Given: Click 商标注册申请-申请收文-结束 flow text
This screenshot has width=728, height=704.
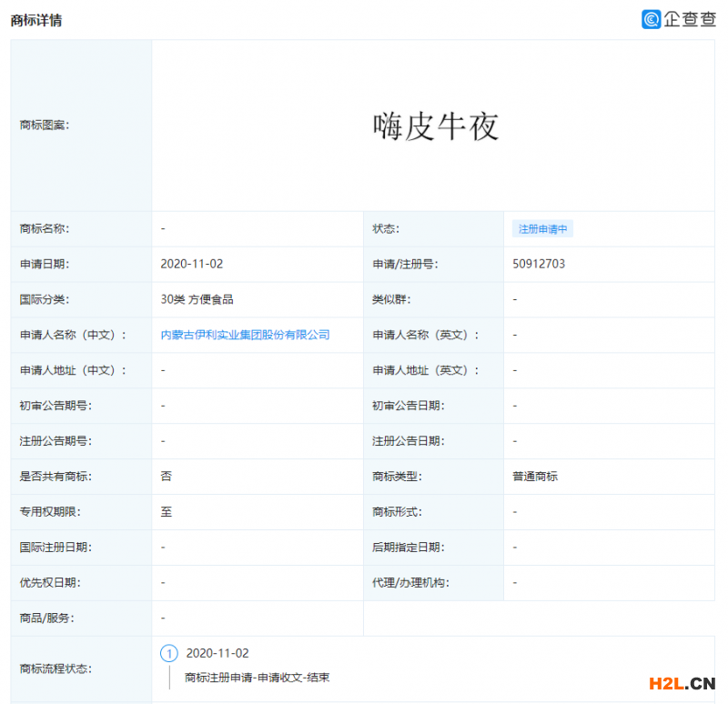Looking at the screenshot, I should 256,677.
